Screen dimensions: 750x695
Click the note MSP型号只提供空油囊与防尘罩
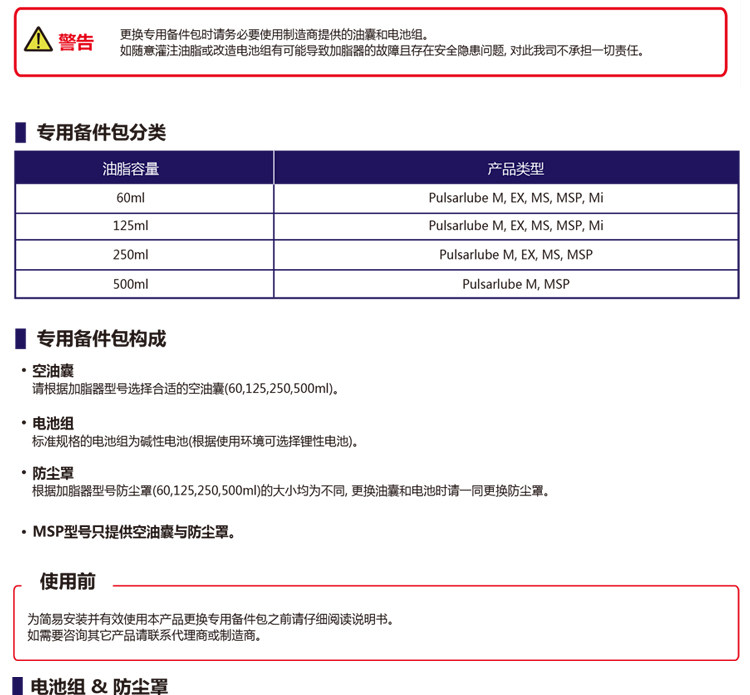coord(134,532)
